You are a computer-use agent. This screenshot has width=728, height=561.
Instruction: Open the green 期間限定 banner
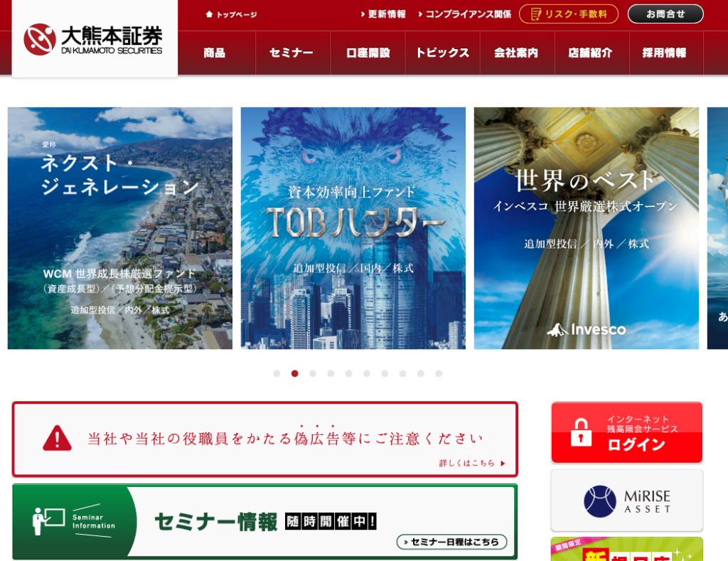point(627,550)
